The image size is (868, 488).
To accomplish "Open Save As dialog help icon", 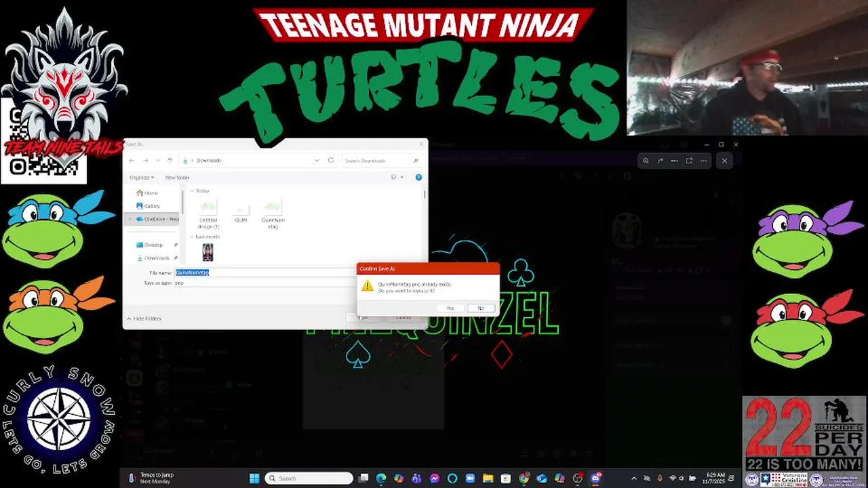I will tap(418, 178).
